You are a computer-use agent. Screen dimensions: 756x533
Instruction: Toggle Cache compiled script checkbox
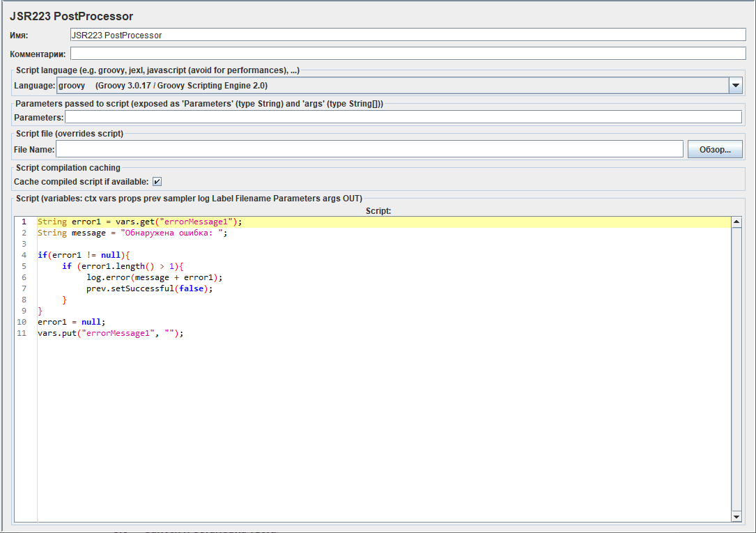[157, 182]
